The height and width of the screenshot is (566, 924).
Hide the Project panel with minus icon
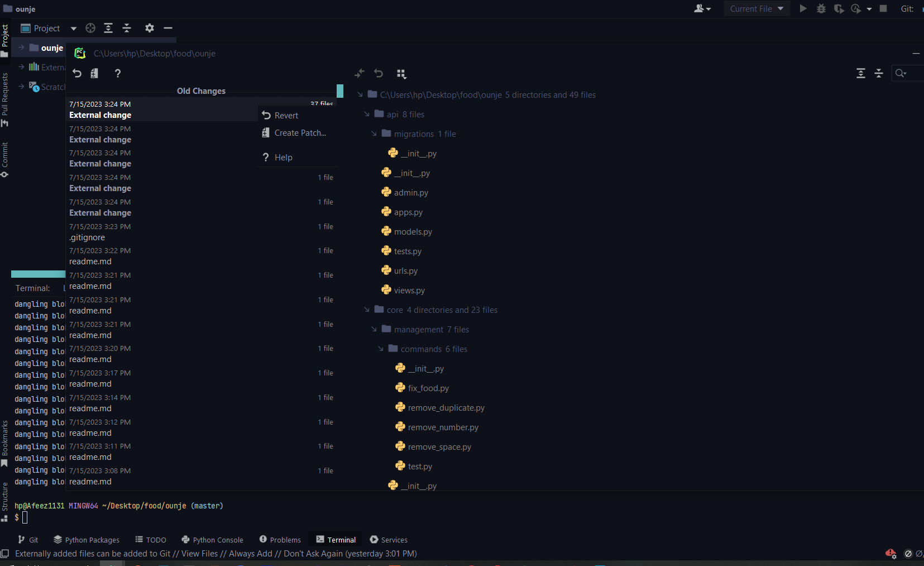pyautogui.click(x=168, y=28)
